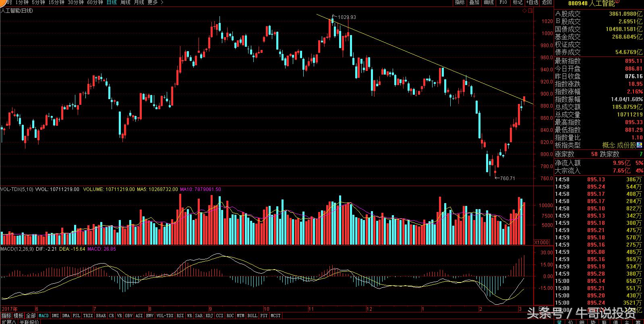The image size is (644, 324).
Task: Click the 关联报价 button
Action: coord(29,322)
